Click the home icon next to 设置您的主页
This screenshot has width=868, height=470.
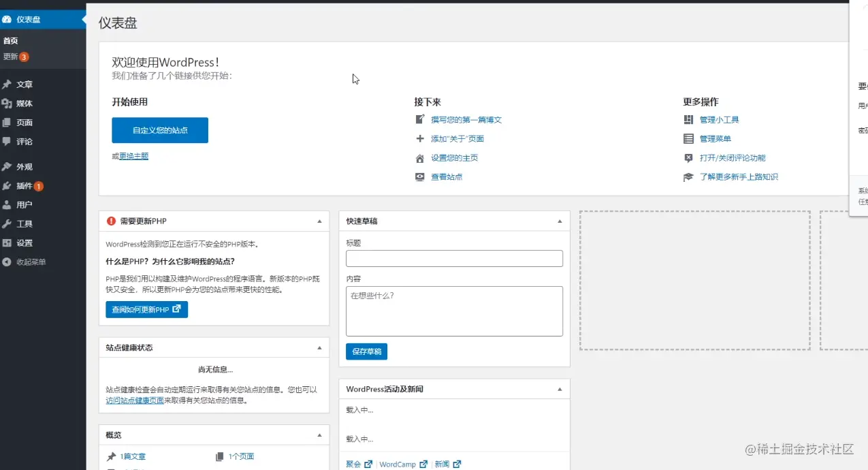420,158
